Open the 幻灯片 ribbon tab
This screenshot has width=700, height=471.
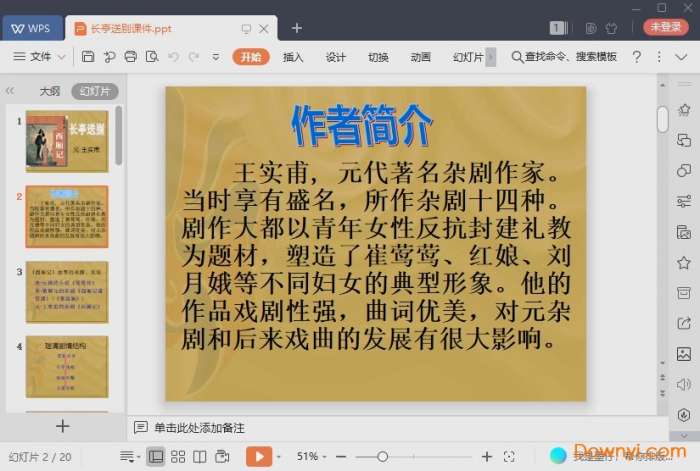pos(468,57)
